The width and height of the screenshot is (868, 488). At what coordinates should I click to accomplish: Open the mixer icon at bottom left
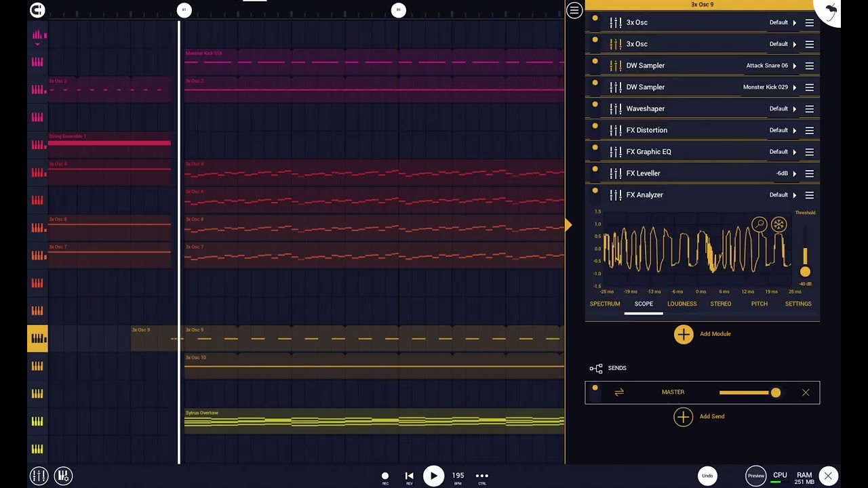[39, 476]
